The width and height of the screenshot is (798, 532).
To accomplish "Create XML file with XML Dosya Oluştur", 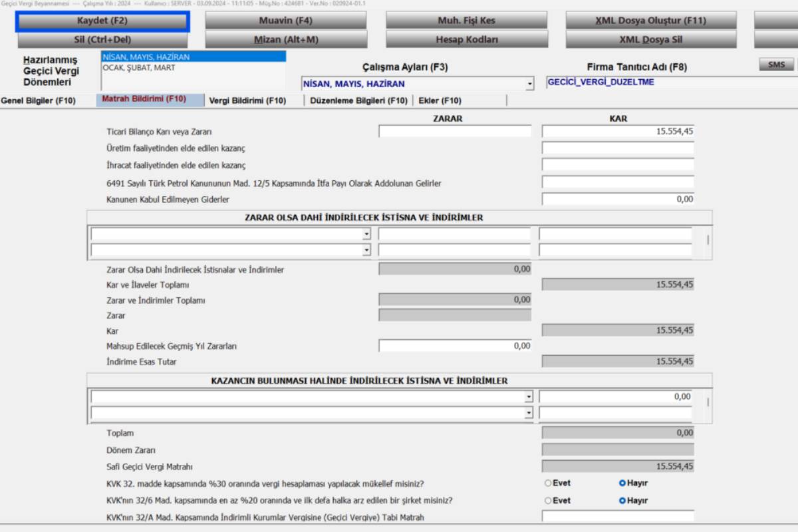I will click(x=650, y=21).
